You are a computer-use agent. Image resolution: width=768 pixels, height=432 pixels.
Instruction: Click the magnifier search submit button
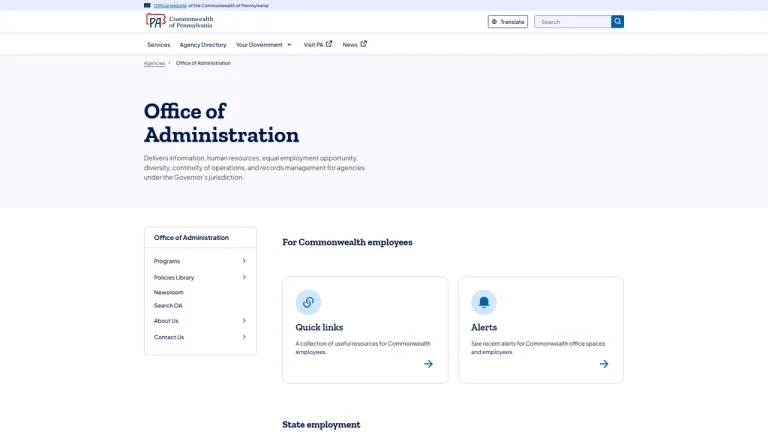617,22
